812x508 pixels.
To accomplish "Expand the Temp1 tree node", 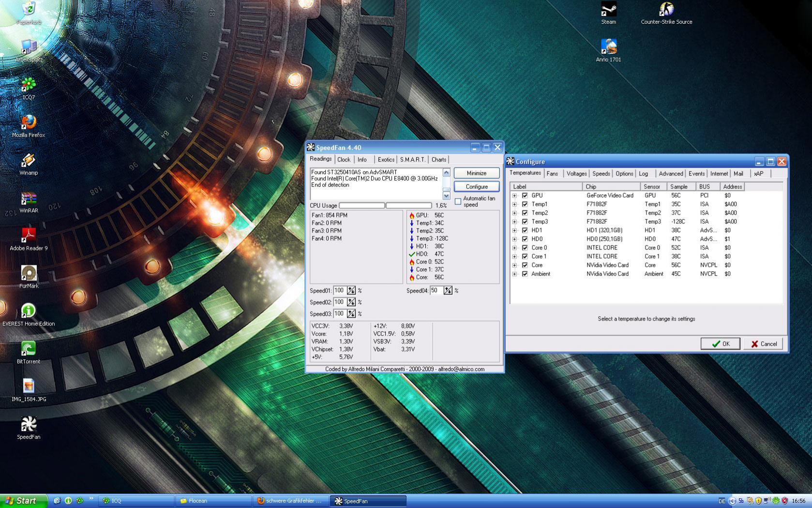I will pyautogui.click(x=514, y=204).
